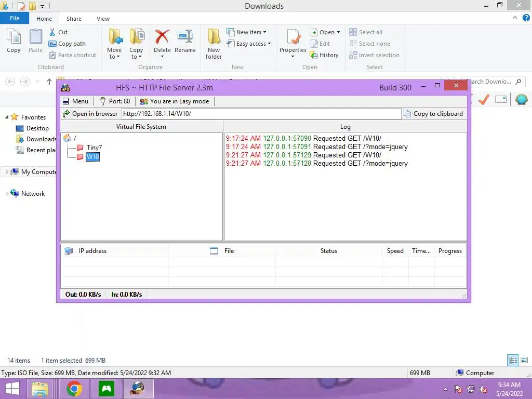Click Invert selection in the ribbon
The height and width of the screenshot is (399, 532).
(x=375, y=55)
